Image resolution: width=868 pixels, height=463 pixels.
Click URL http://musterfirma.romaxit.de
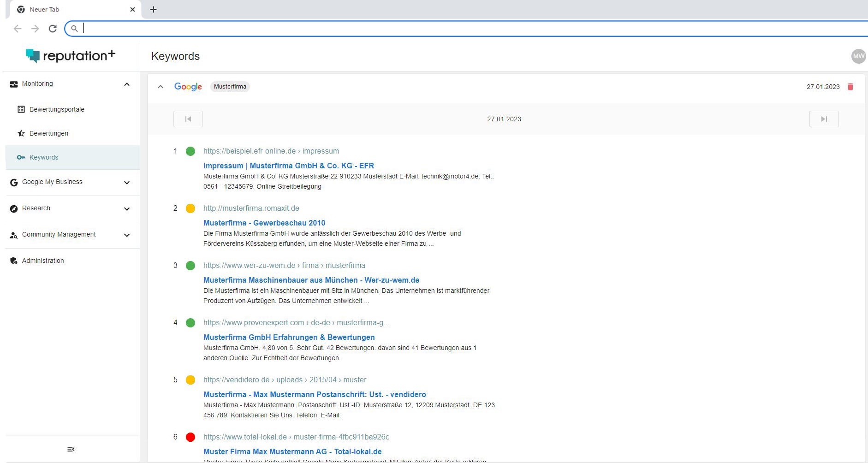point(251,208)
